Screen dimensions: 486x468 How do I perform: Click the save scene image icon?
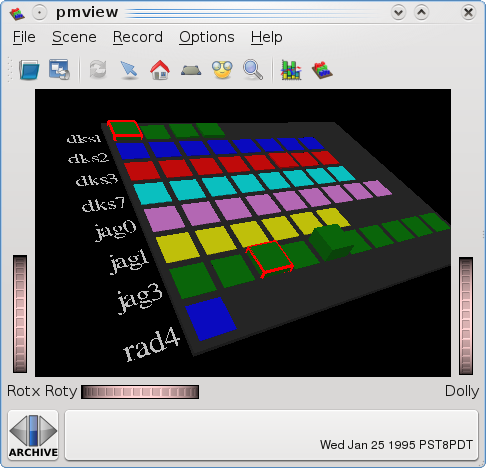click(x=59, y=69)
